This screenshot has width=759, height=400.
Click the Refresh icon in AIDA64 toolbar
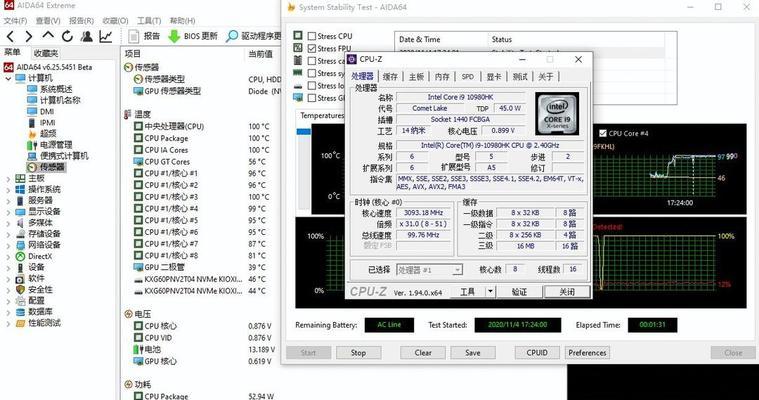click(67, 36)
